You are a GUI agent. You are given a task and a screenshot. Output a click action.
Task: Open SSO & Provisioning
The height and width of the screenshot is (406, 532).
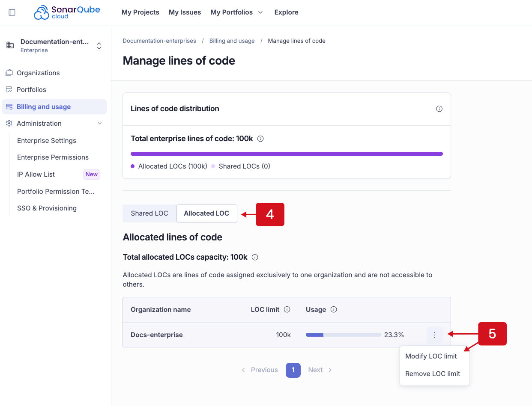[x=47, y=208]
